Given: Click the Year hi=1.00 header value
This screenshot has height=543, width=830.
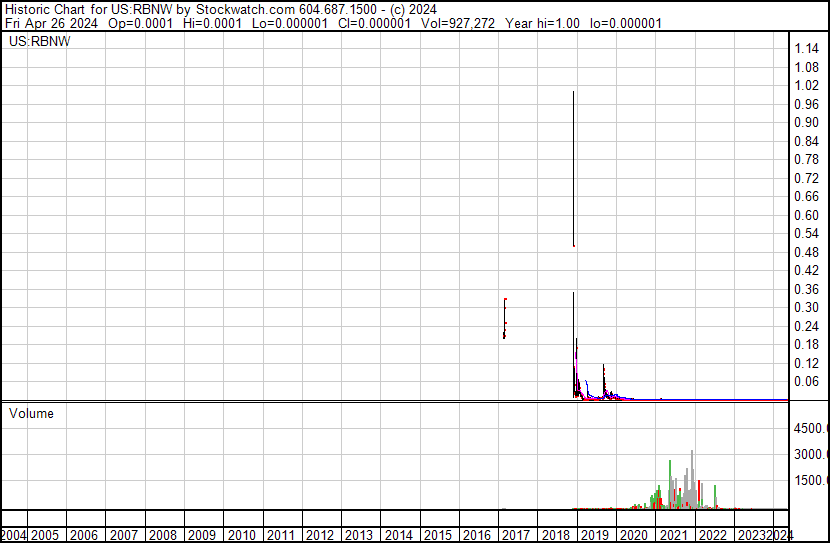Looking at the screenshot, I should (542, 23).
